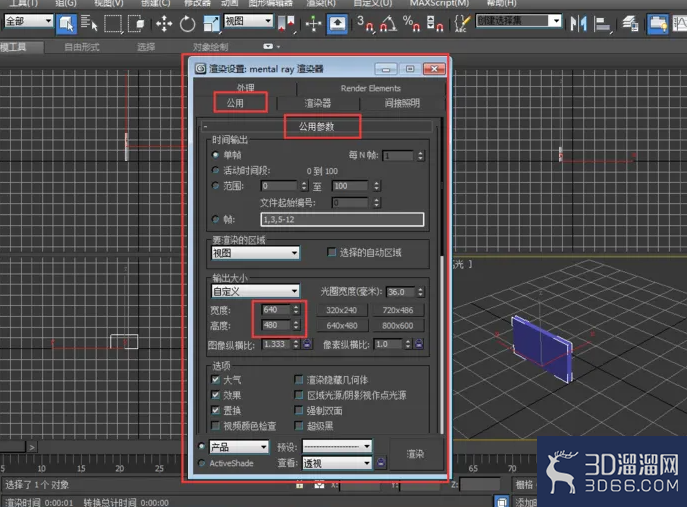Click the 320x240 preset button
687x507 pixels.
click(x=341, y=310)
